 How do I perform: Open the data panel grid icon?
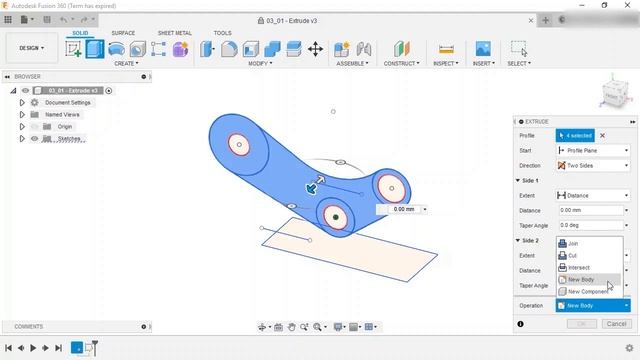click(x=8, y=20)
